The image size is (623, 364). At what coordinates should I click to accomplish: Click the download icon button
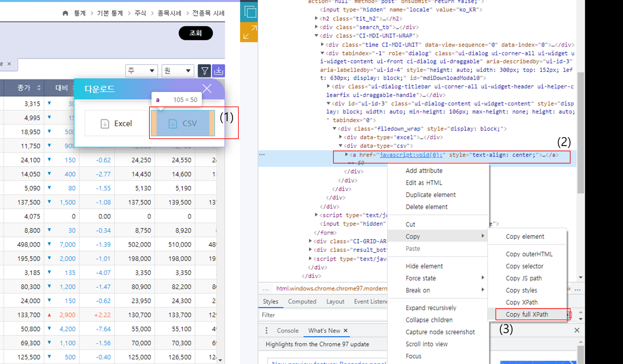(x=219, y=71)
